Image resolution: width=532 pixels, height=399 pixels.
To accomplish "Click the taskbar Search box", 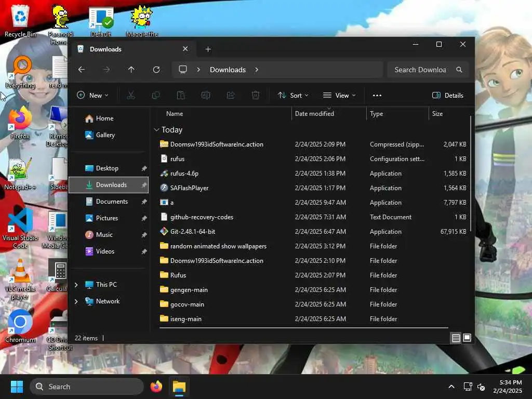I will coord(87,387).
